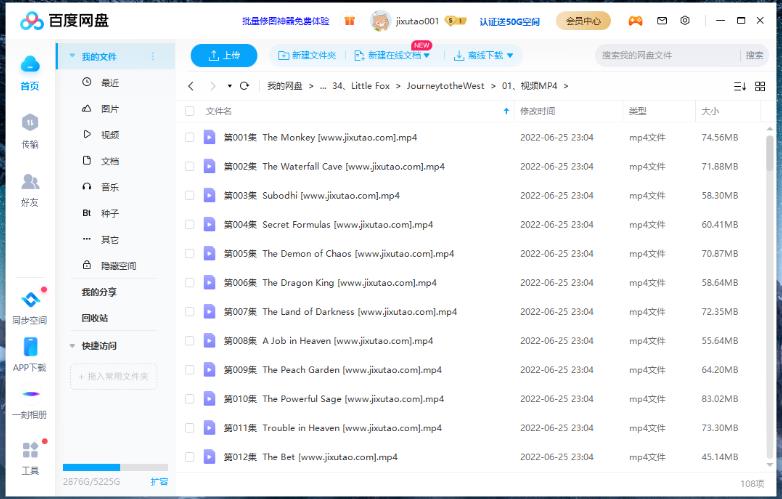Open the game controller icon
Image resolution: width=782 pixels, height=499 pixels.
[635, 21]
